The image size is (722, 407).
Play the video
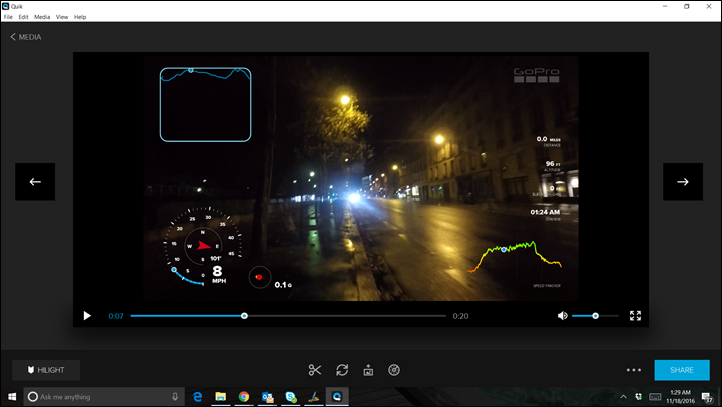click(87, 316)
